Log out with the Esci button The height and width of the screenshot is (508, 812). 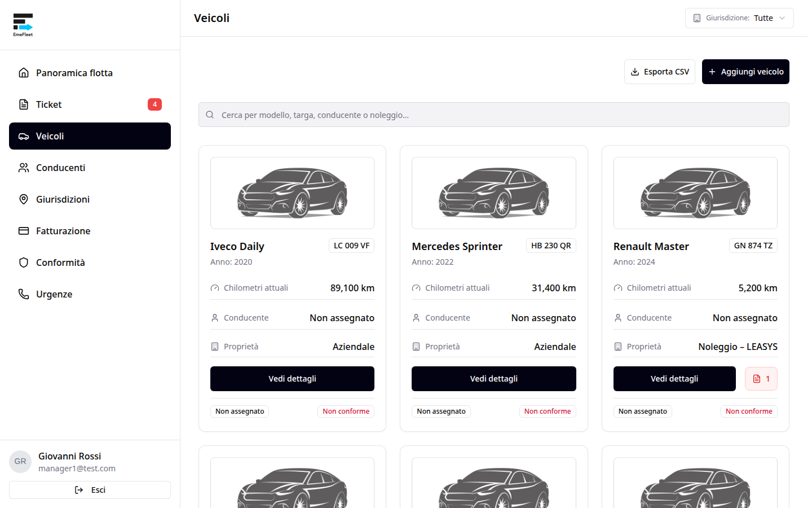(x=90, y=490)
